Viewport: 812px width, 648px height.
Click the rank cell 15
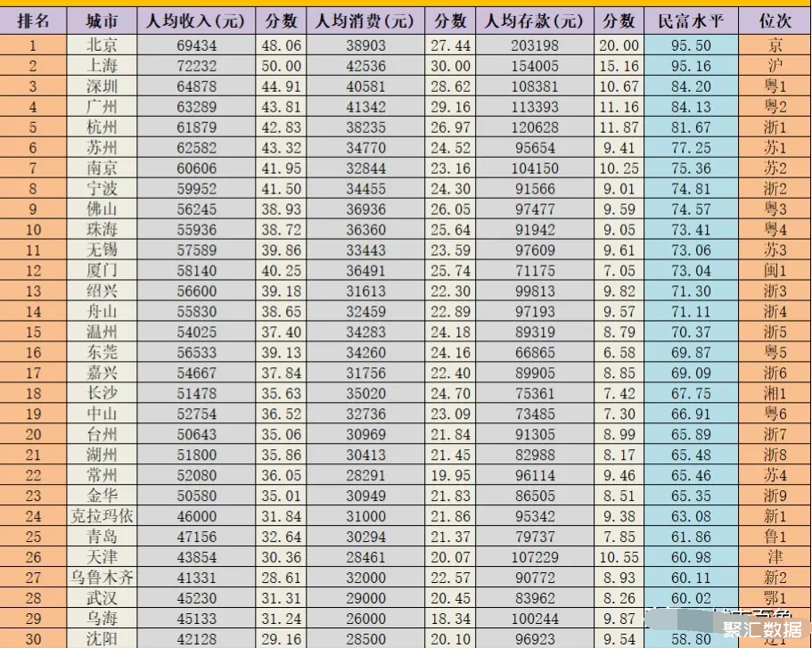[x=33, y=332]
